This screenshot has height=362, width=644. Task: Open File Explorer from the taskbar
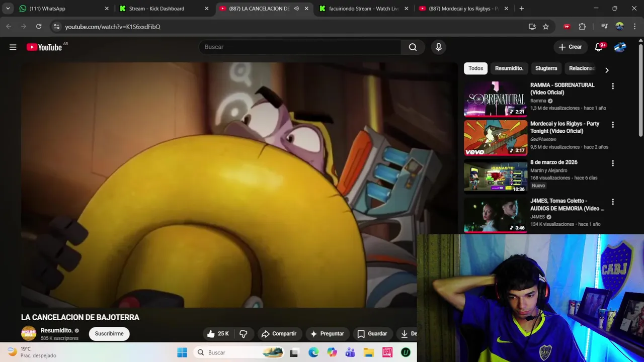(369, 352)
